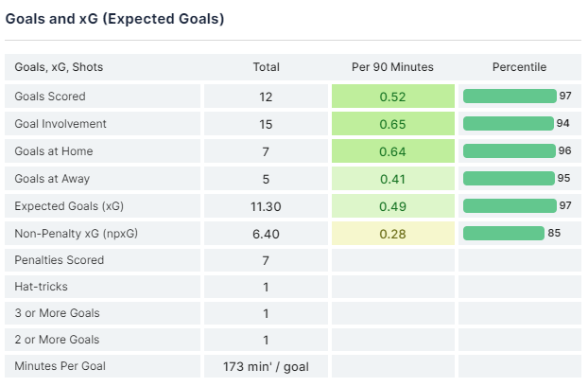
Task: Select the Goals Scored row label
Action: [x=50, y=97]
